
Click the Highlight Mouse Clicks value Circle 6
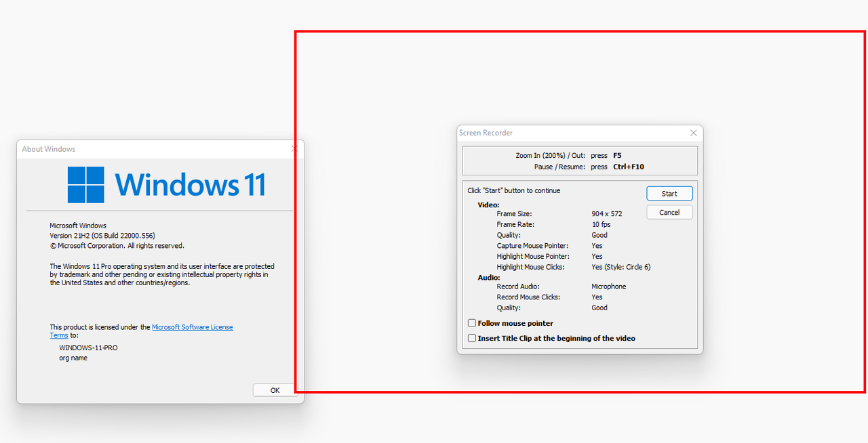pyautogui.click(x=620, y=268)
